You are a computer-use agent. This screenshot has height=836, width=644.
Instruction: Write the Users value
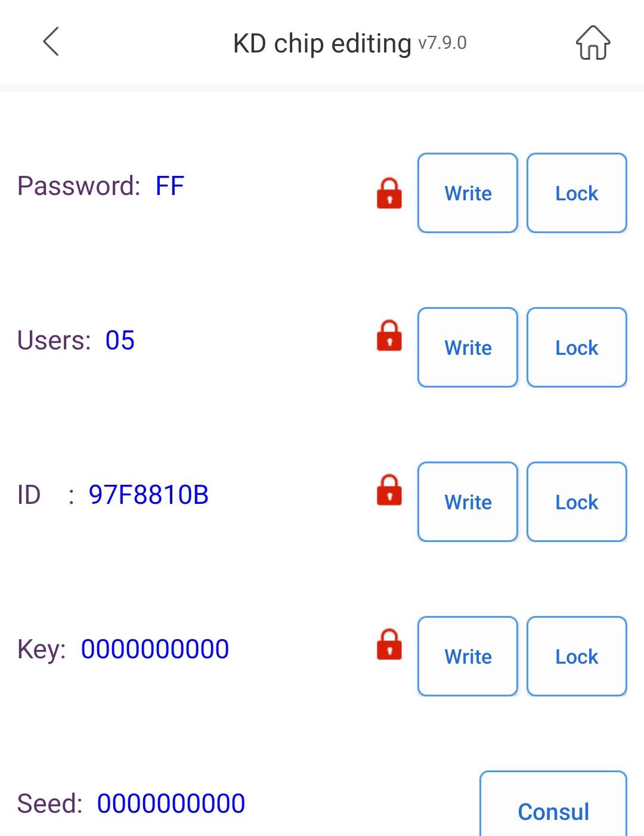pyautogui.click(x=468, y=348)
